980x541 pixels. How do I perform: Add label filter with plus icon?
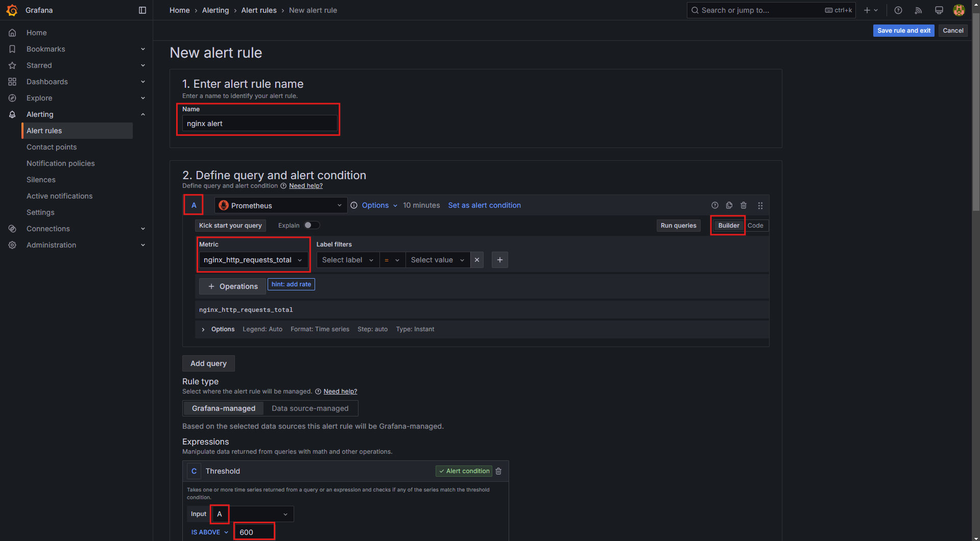(500, 260)
